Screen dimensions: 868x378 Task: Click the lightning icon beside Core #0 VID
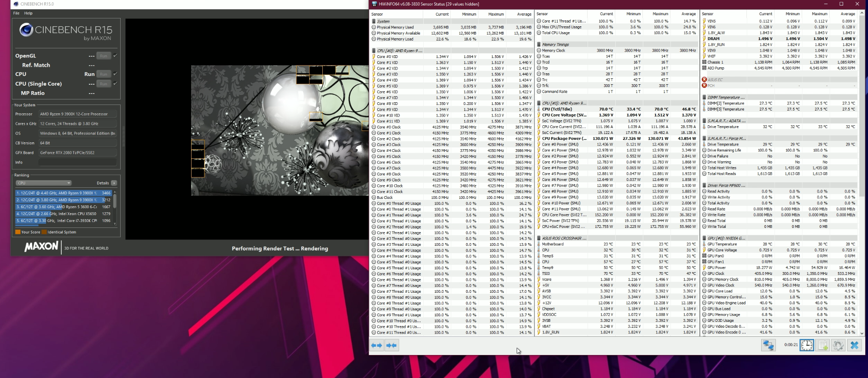(373, 57)
